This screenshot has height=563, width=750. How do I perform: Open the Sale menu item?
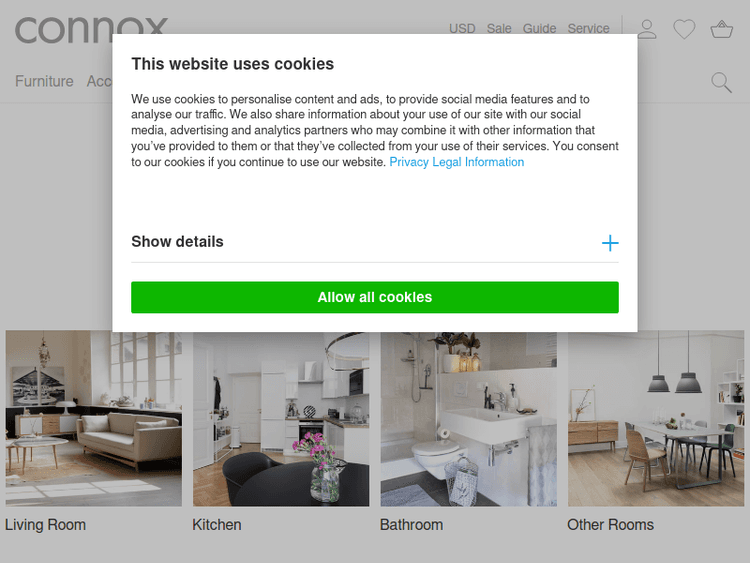tap(499, 29)
